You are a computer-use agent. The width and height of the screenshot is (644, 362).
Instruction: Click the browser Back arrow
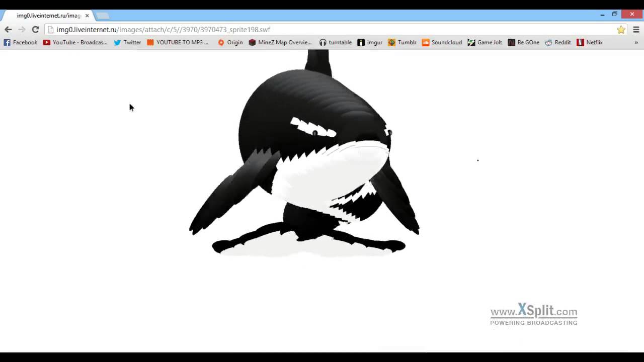tap(8, 30)
